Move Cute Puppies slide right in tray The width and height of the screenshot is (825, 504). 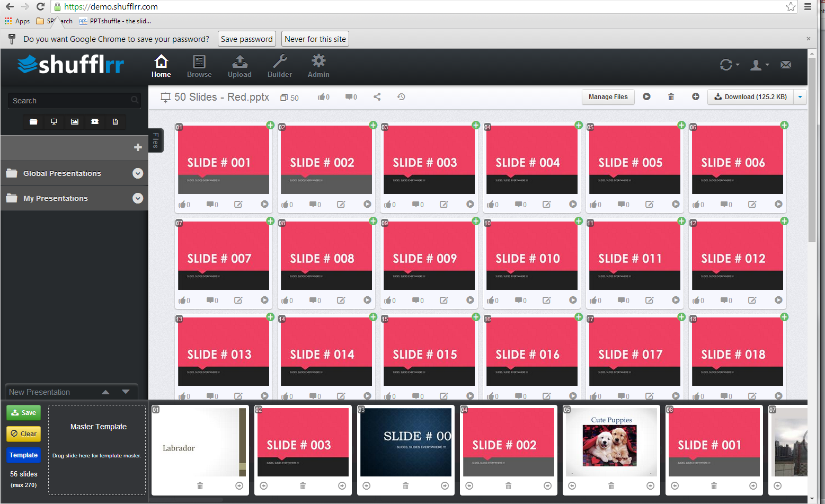tap(650, 486)
